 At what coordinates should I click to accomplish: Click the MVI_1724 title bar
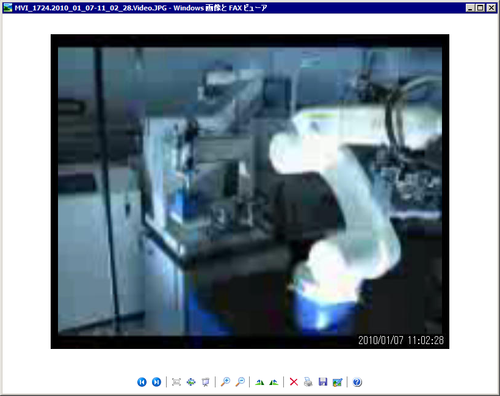[x=233, y=8]
